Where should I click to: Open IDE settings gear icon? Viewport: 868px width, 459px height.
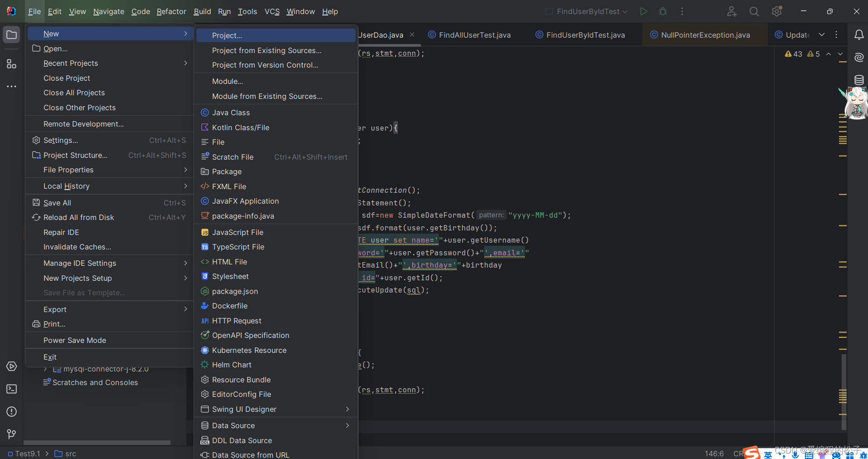(777, 11)
